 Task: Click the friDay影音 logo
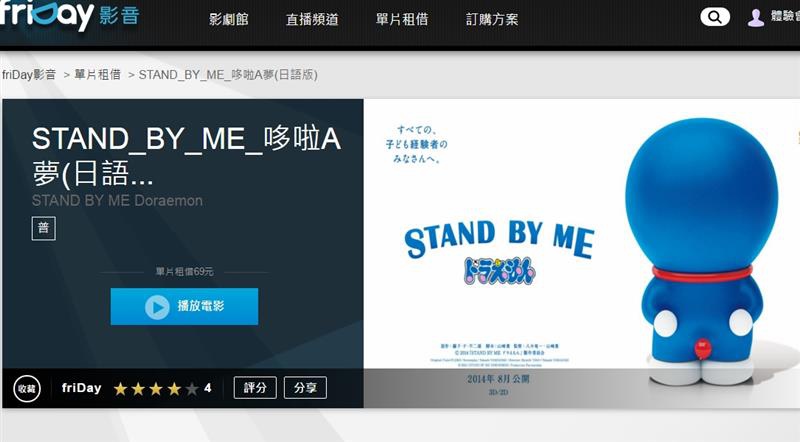pyautogui.click(x=70, y=14)
